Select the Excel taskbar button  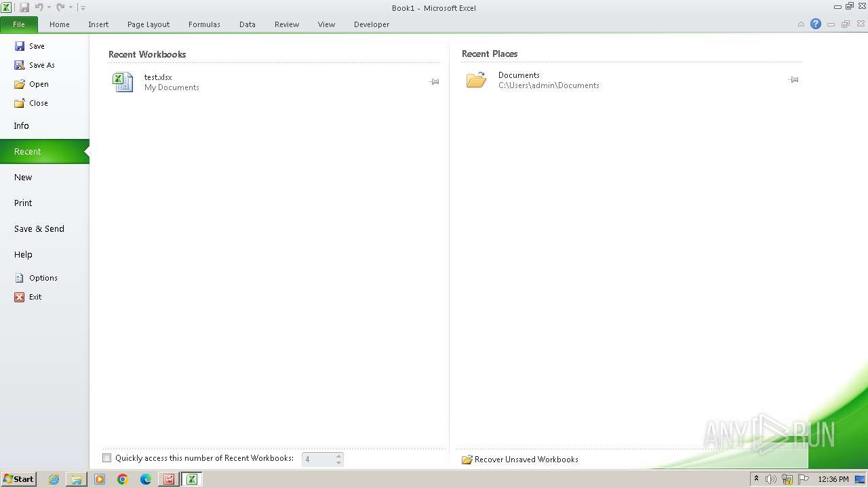point(192,479)
